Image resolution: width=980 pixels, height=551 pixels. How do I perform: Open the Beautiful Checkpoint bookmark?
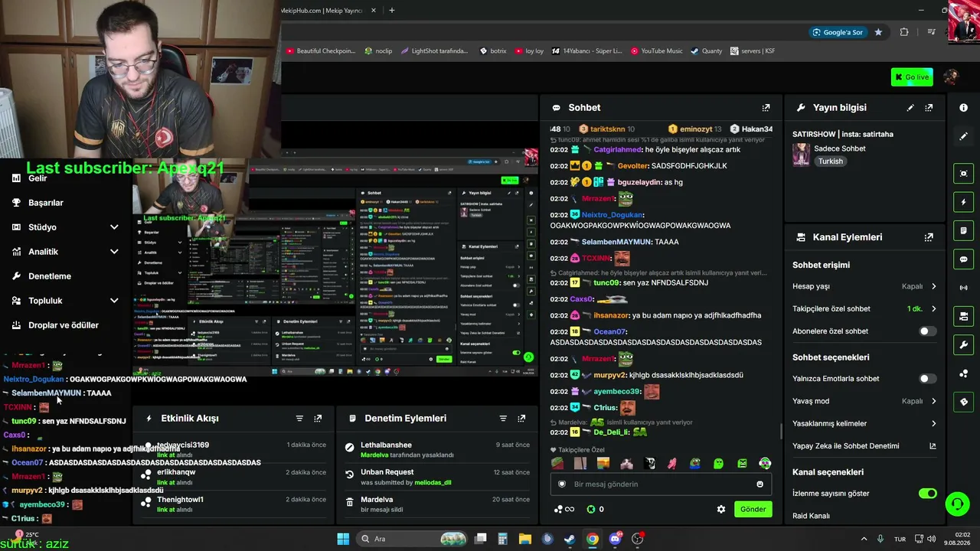point(321,51)
